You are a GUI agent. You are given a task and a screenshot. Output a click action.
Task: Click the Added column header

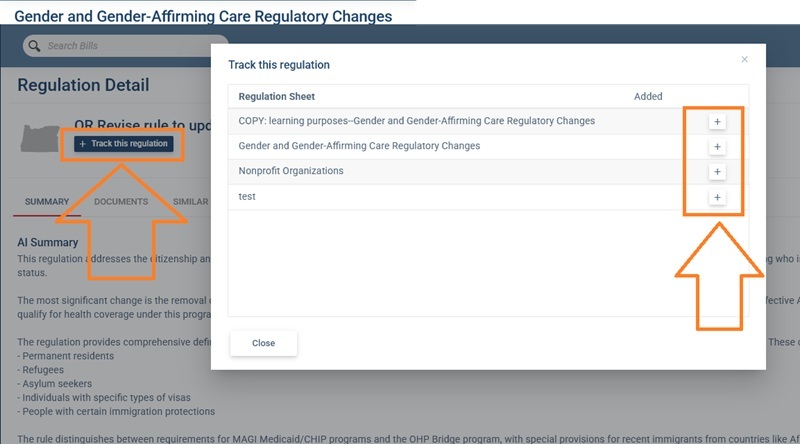648,97
